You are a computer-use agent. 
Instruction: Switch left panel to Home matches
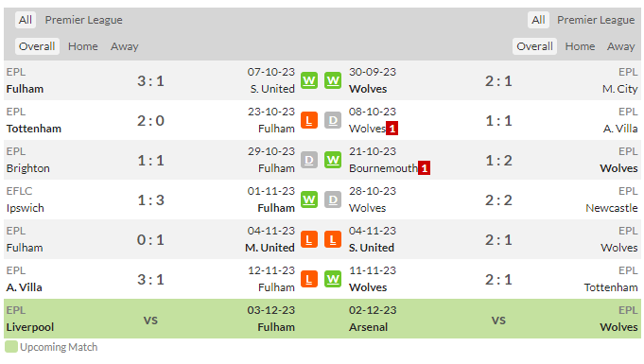(x=83, y=46)
